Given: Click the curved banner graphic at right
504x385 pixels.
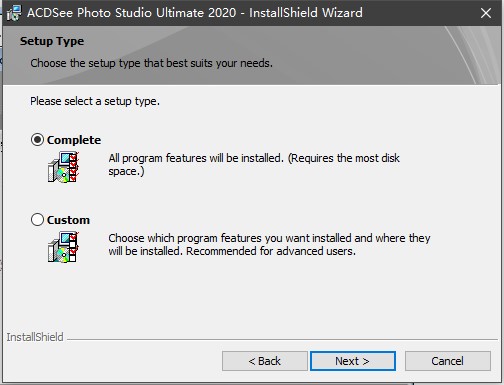Looking at the screenshot, I should 473,55.
